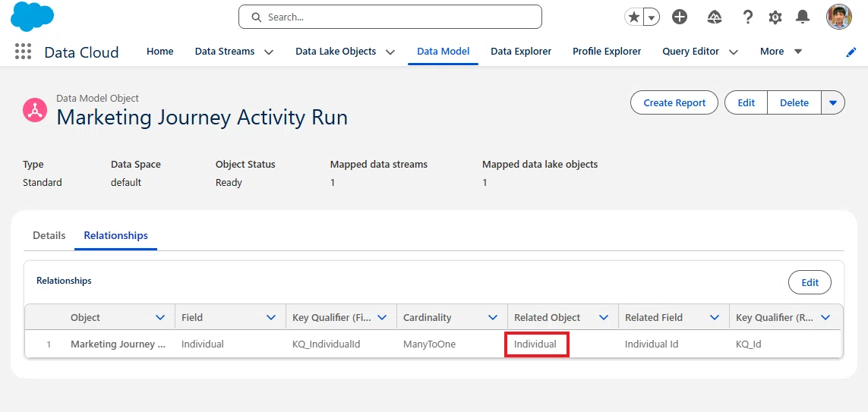This screenshot has height=412, width=868.
Task: Open the Setup gear icon
Action: click(775, 17)
